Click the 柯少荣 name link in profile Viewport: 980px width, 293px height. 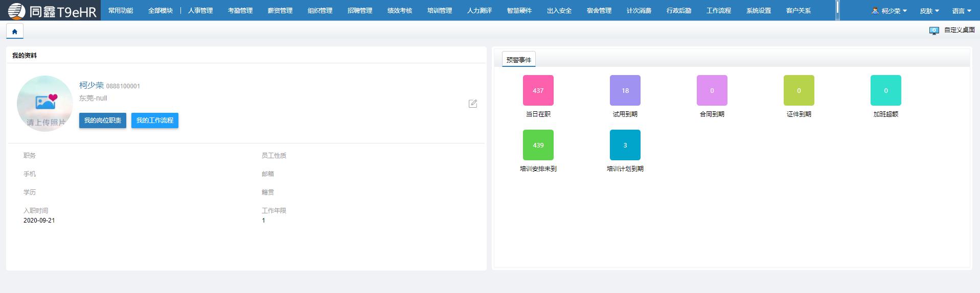[92, 85]
